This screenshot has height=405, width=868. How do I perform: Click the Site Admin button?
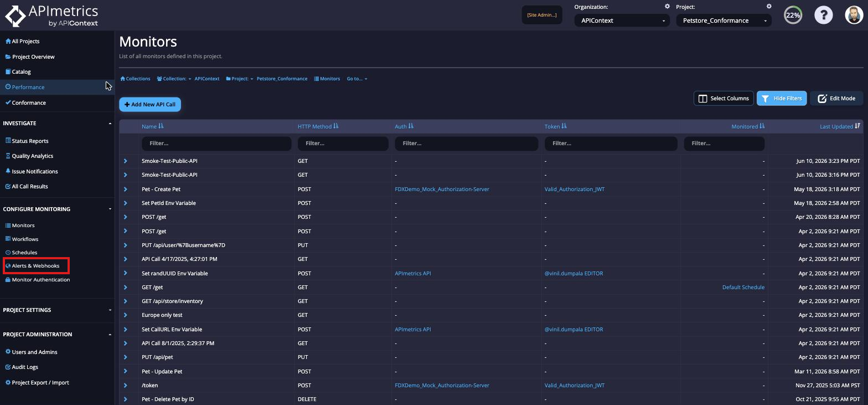pos(542,15)
